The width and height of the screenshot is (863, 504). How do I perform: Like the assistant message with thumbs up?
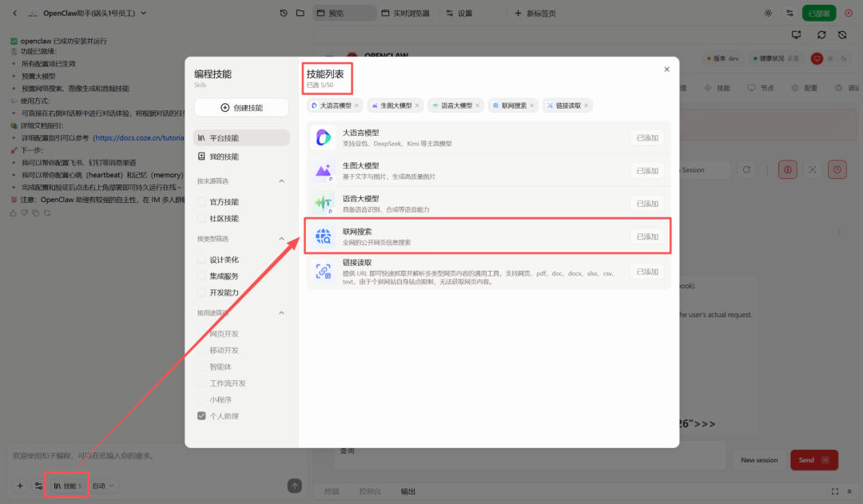[14, 213]
